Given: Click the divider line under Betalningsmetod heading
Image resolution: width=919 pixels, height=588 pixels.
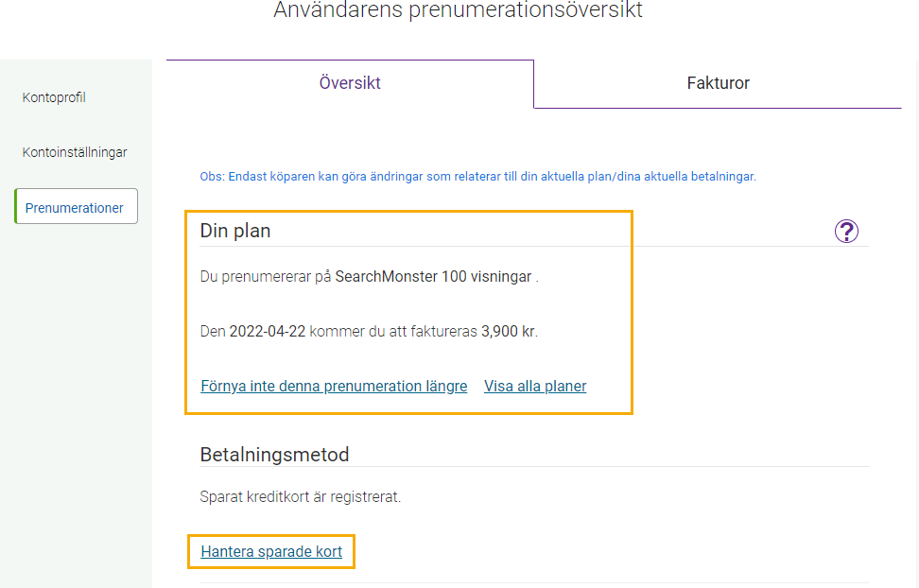Looking at the screenshot, I should pyautogui.click(x=534, y=467).
